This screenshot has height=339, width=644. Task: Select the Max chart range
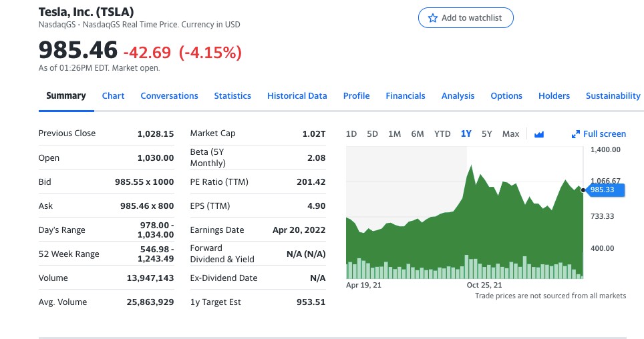click(x=510, y=134)
